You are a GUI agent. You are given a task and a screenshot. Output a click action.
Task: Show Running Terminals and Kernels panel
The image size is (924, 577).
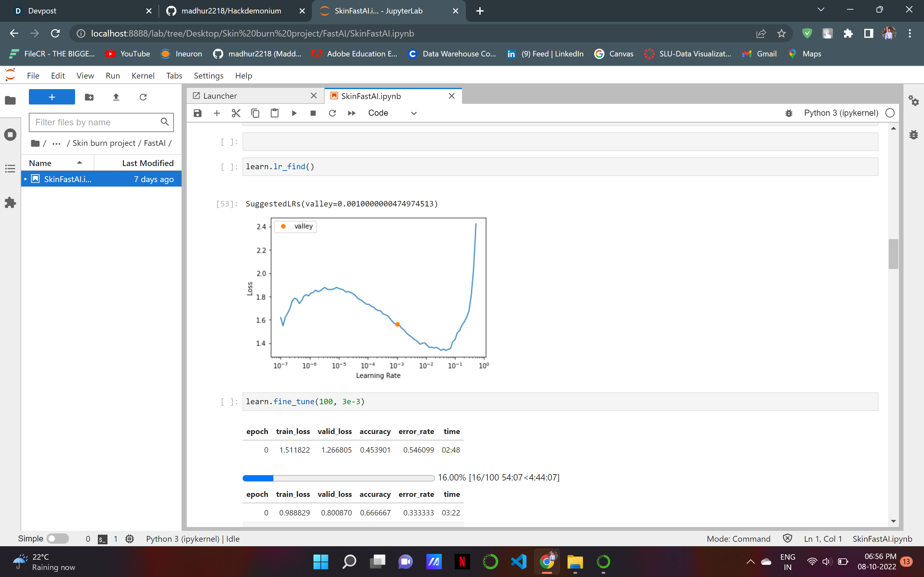[10, 134]
